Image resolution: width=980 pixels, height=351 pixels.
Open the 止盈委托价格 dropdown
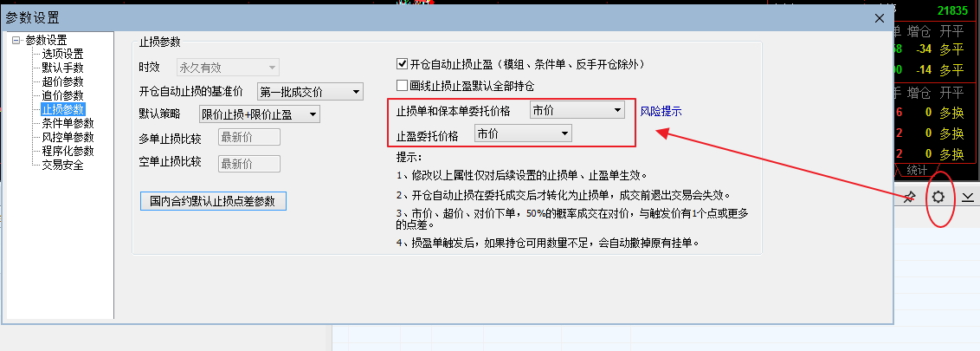(523, 133)
